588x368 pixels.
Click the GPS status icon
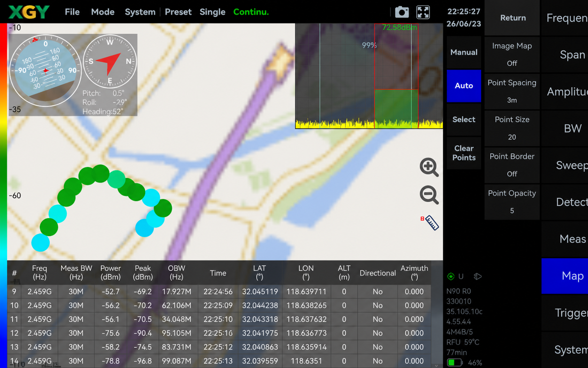point(451,276)
